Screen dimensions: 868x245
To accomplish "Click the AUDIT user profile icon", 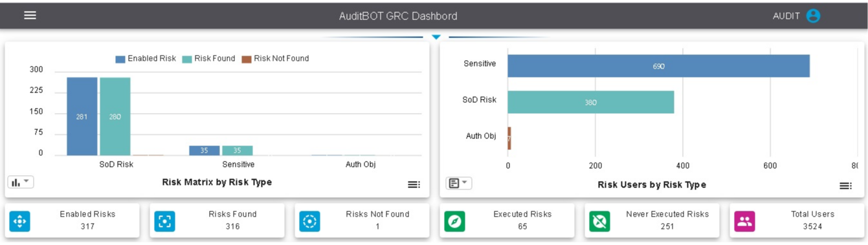I will [813, 16].
